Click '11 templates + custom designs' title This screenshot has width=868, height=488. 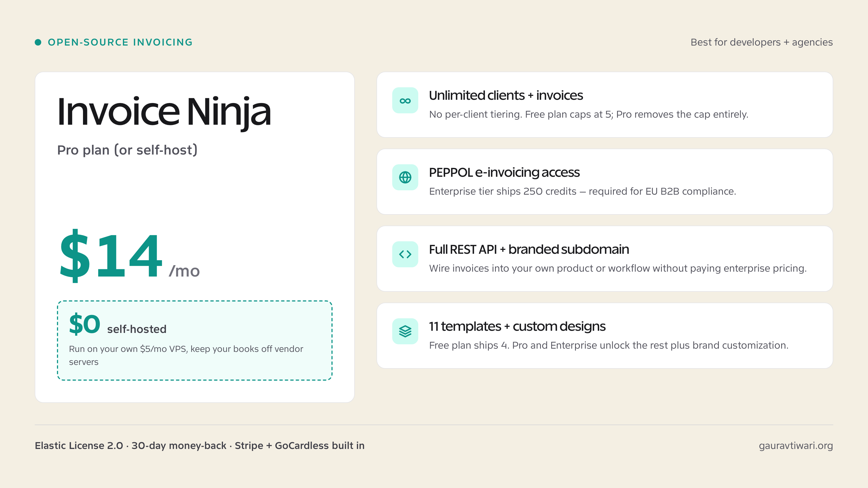(x=517, y=326)
